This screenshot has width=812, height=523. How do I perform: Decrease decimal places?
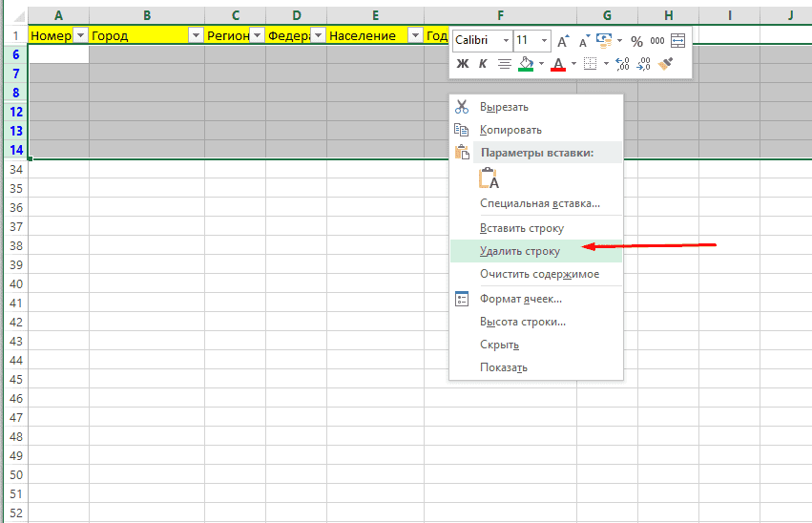(x=644, y=64)
